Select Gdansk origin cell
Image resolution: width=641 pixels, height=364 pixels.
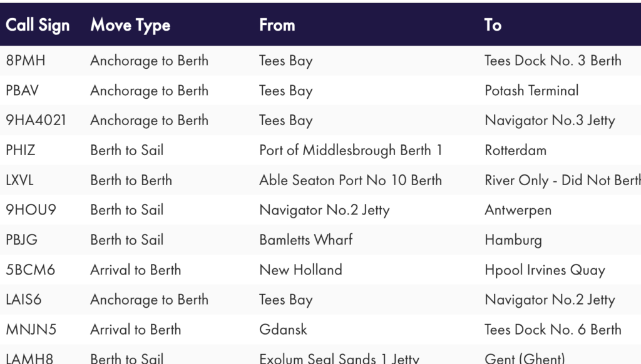pos(284,329)
